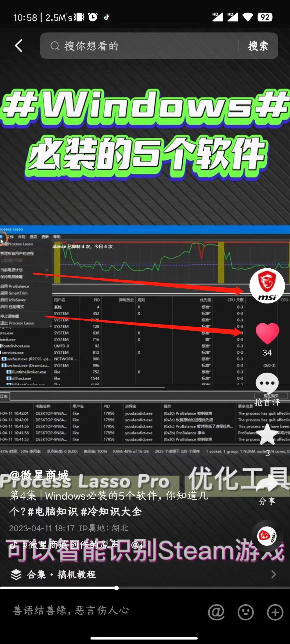Tap the back arrow icon

19,46
